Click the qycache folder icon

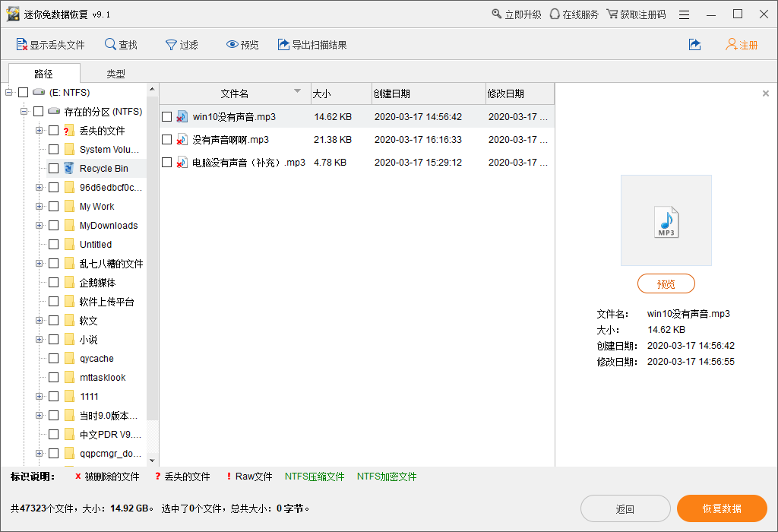[69, 358]
